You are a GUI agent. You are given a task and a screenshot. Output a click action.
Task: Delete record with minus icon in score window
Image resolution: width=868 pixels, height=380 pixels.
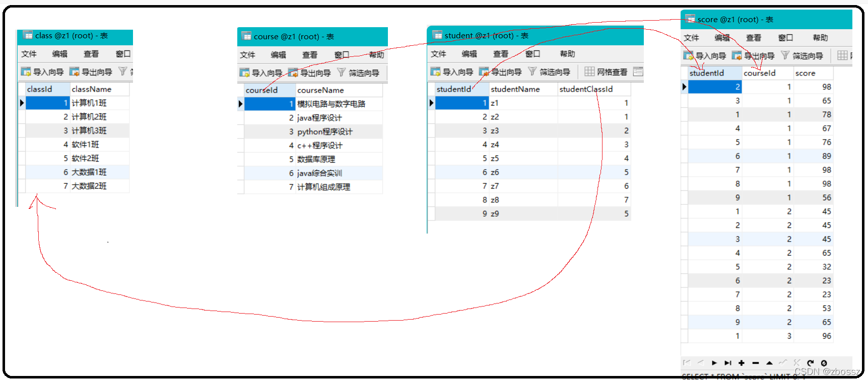(755, 363)
